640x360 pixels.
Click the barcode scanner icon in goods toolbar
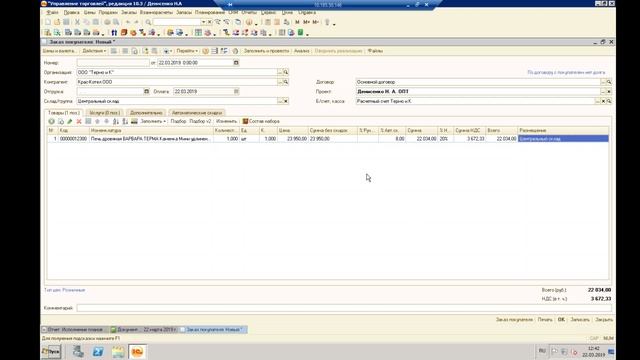pyautogui.click(x=134, y=121)
